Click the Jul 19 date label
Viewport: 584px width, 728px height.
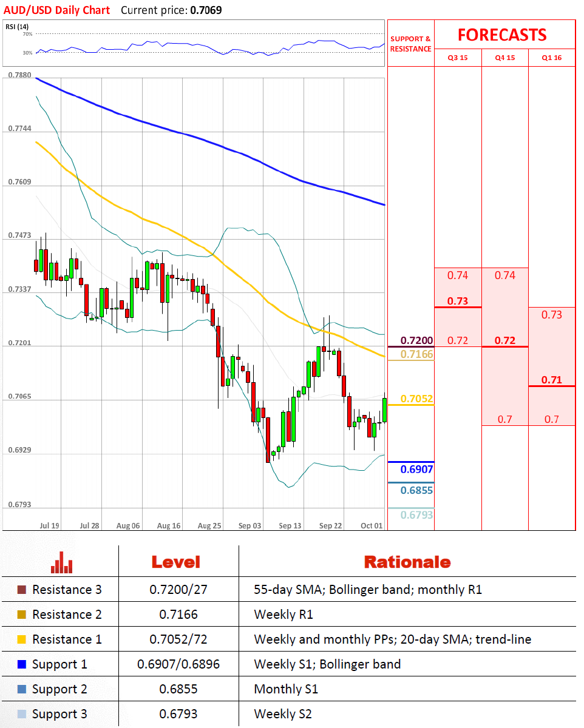(x=49, y=525)
